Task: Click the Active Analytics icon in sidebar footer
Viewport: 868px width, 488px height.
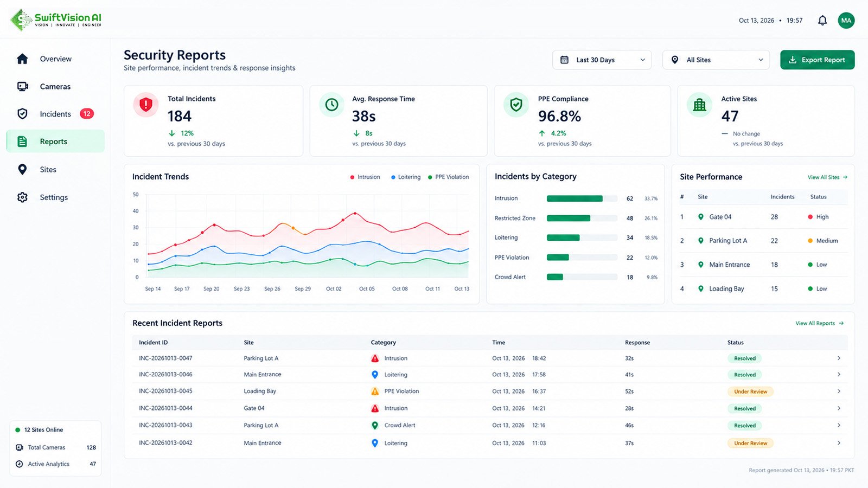Action: click(x=20, y=464)
